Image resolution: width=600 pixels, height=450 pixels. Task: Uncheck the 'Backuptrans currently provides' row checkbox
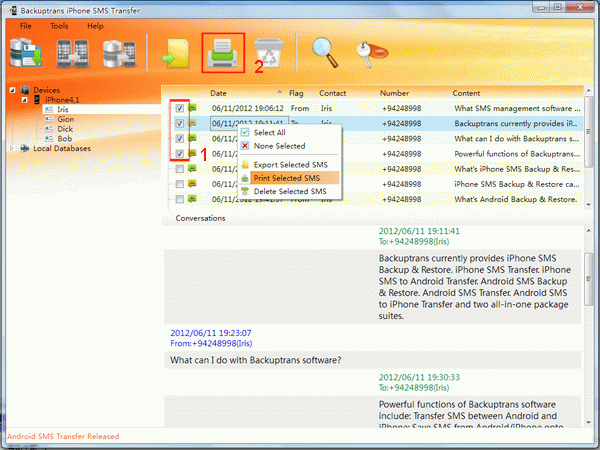pos(179,123)
